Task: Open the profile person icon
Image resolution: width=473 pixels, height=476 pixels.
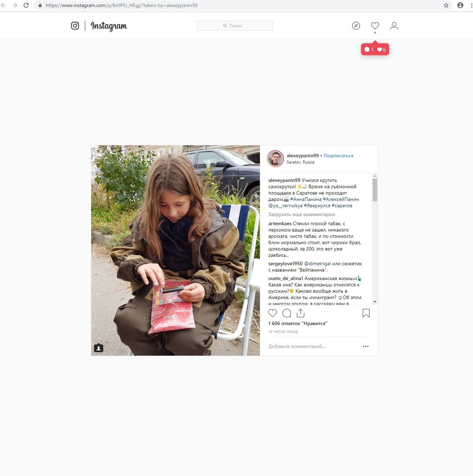Action: pos(394,26)
